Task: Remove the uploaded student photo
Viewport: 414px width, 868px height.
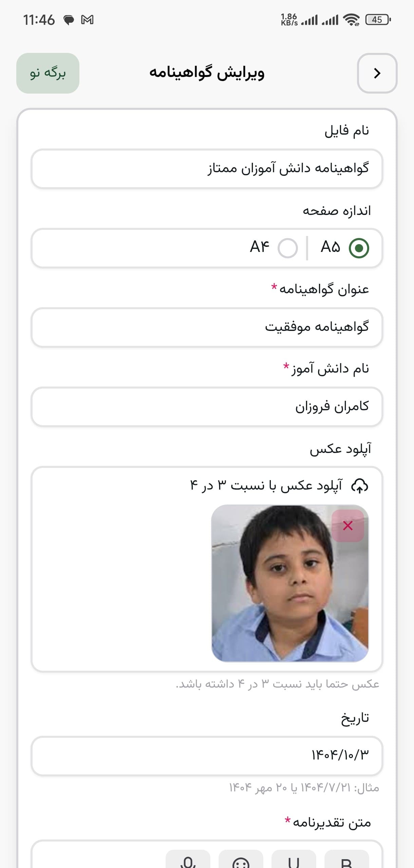Action: pos(348,526)
